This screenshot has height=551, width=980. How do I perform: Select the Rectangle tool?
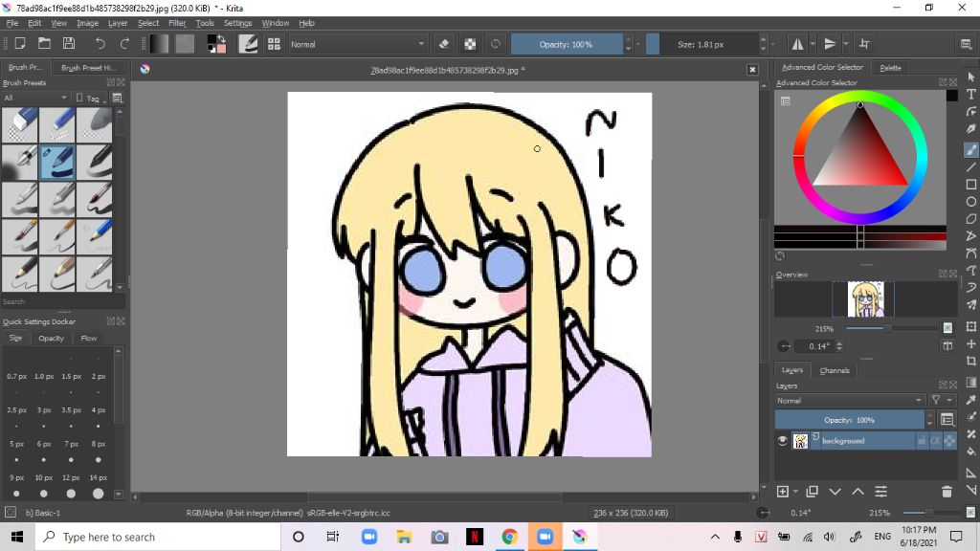pos(970,185)
